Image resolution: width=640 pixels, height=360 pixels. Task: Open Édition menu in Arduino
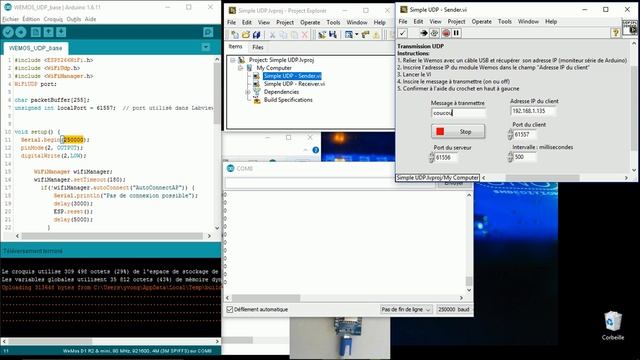[x=31, y=19]
